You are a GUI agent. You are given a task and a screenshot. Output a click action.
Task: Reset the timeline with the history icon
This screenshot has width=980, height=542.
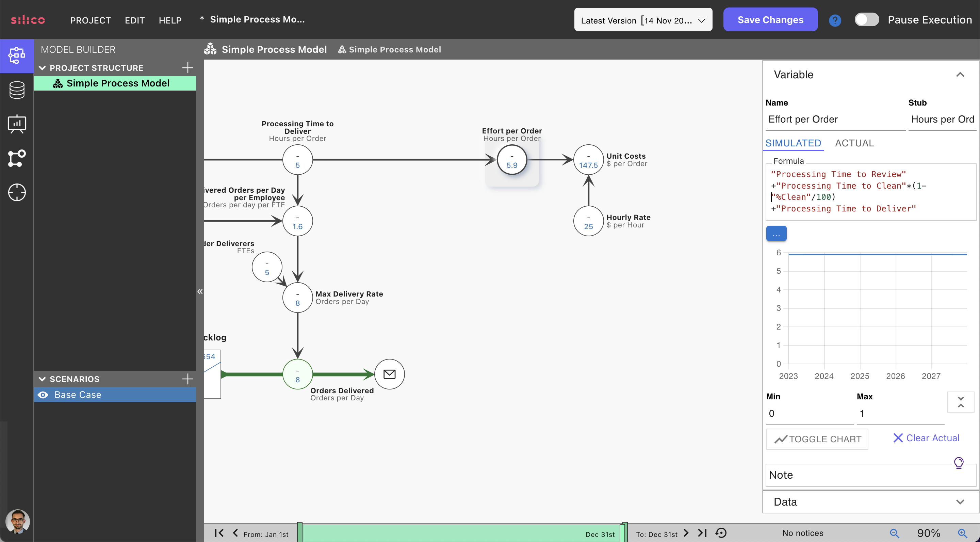click(721, 533)
